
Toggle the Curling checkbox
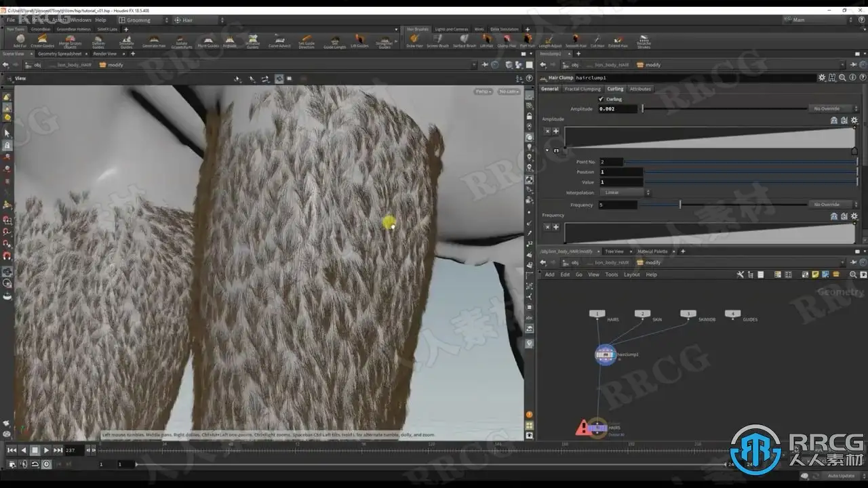601,99
